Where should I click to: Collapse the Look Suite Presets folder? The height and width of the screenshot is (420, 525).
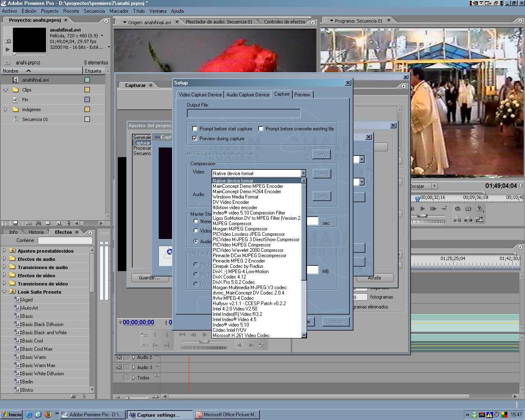click(5, 292)
